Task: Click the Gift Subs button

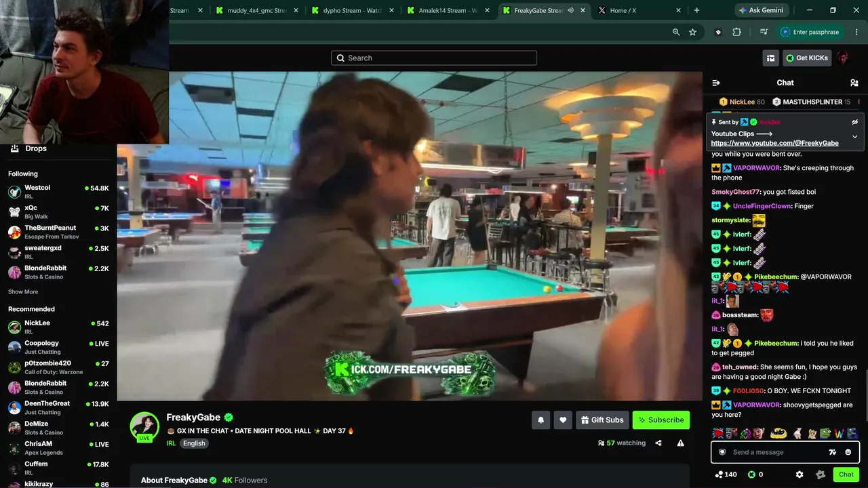Action: (602, 420)
